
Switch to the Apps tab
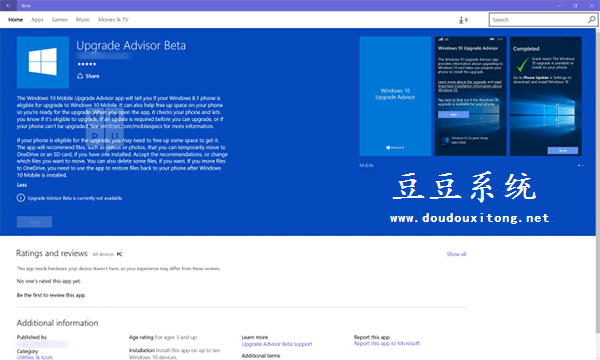coord(37,20)
